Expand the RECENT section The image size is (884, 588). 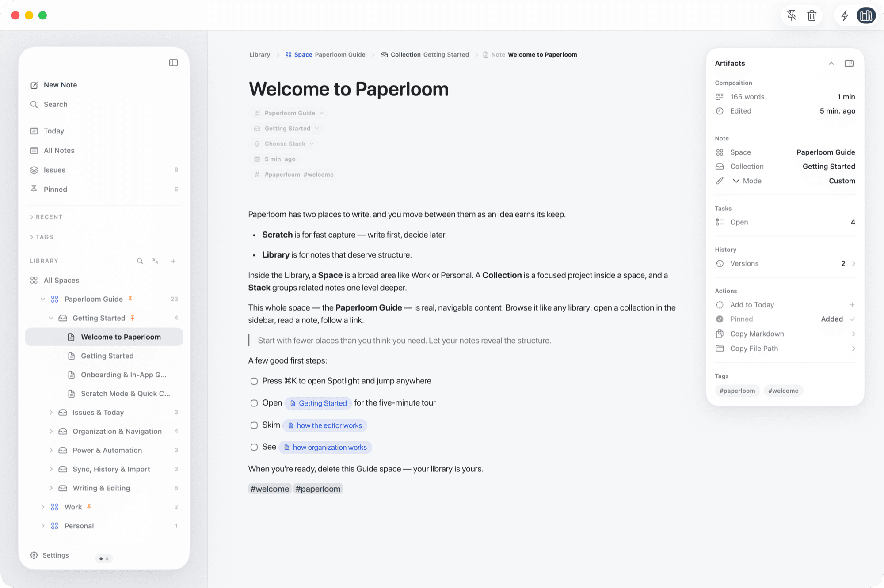46,217
